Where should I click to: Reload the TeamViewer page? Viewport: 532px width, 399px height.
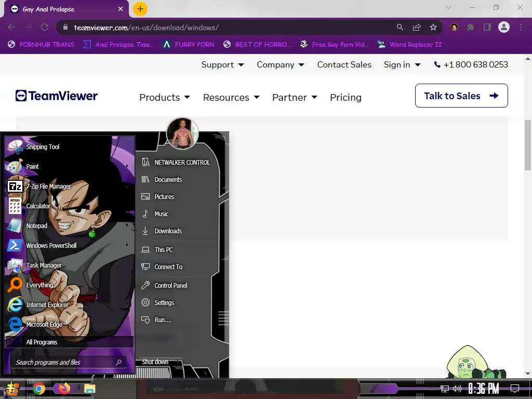45,28
